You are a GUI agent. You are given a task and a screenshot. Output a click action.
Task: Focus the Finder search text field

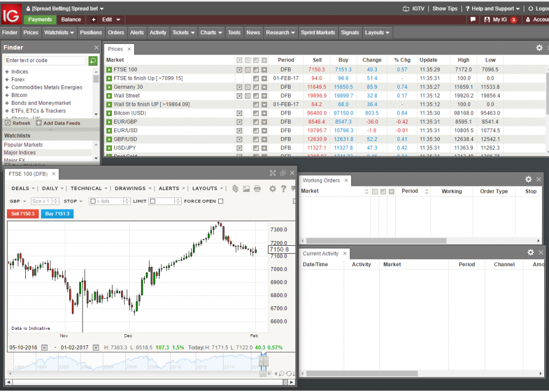click(x=45, y=61)
